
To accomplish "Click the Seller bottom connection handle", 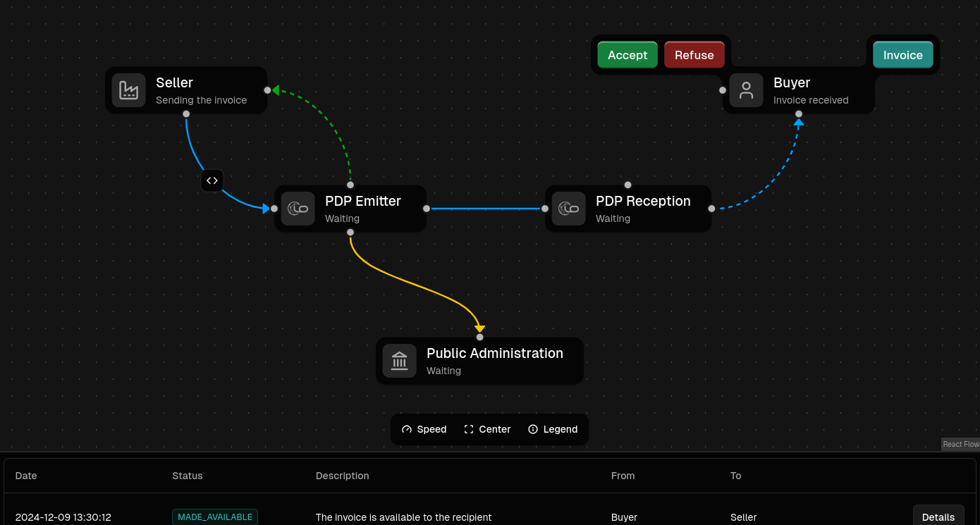I will coord(186,114).
